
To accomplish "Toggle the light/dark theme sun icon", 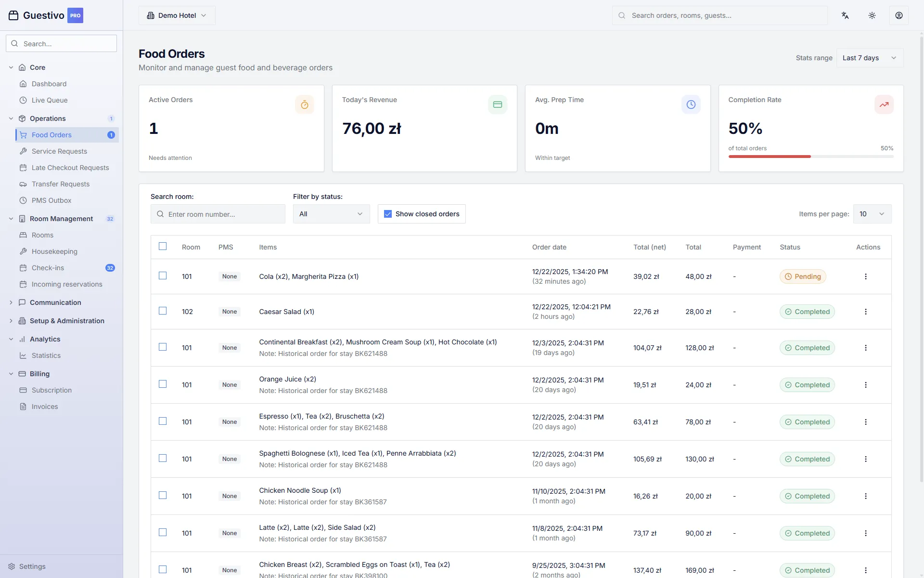I will tap(872, 15).
